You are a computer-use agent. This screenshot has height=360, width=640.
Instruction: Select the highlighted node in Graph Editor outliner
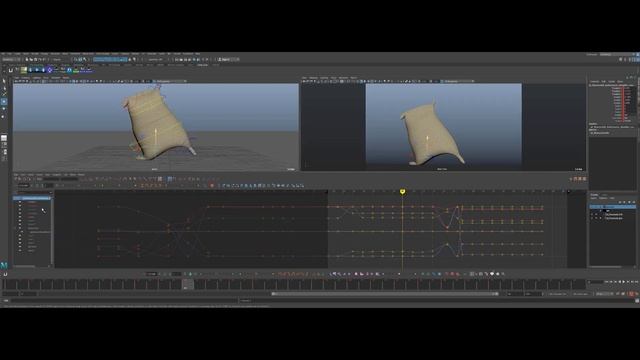click(x=32, y=198)
